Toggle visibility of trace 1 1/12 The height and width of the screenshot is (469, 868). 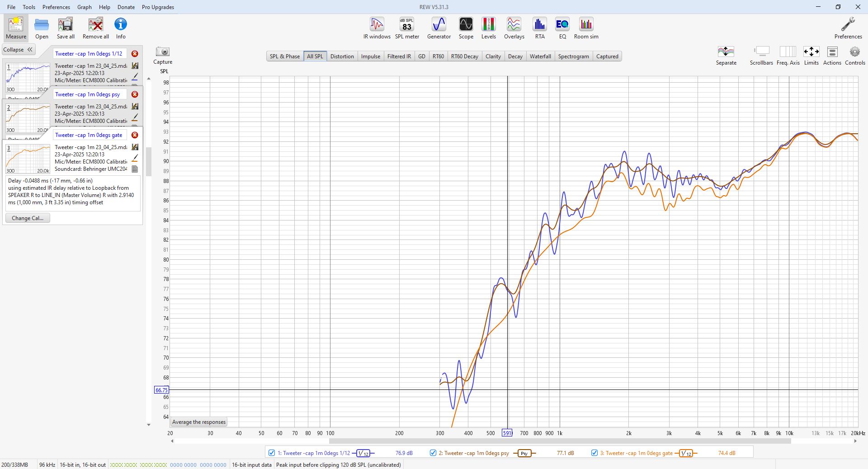(272, 453)
